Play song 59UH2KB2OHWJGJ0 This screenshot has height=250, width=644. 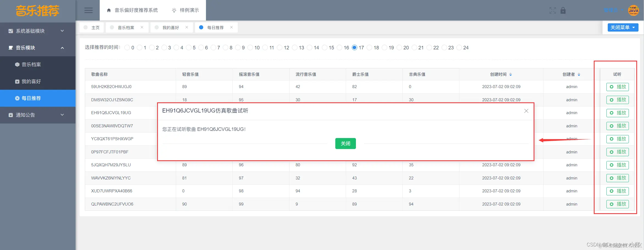[x=617, y=87]
